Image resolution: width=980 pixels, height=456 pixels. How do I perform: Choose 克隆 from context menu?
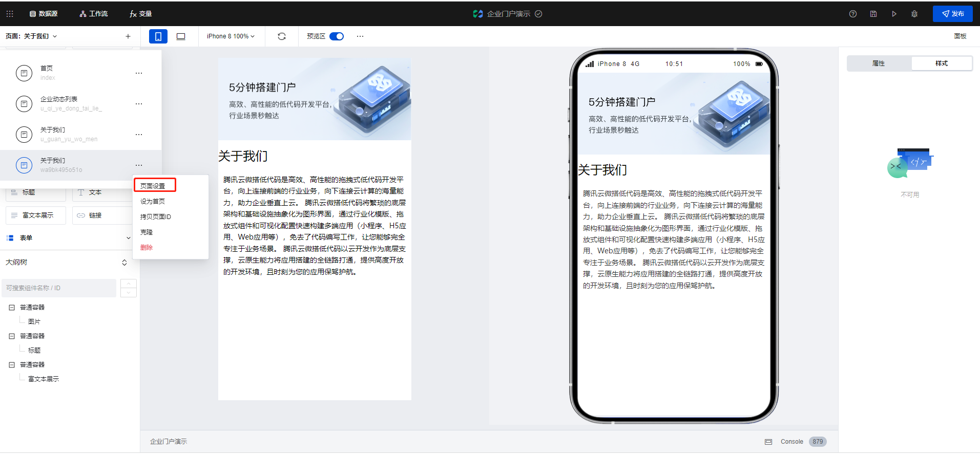point(147,232)
